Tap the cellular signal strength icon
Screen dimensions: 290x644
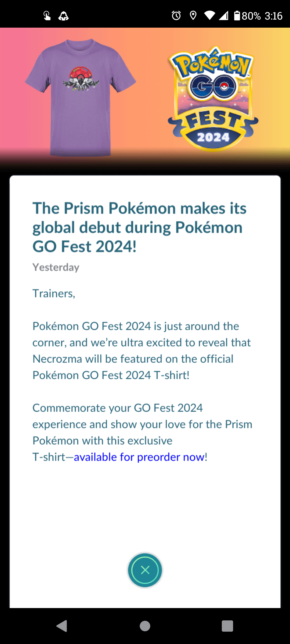click(x=223, y=16)
